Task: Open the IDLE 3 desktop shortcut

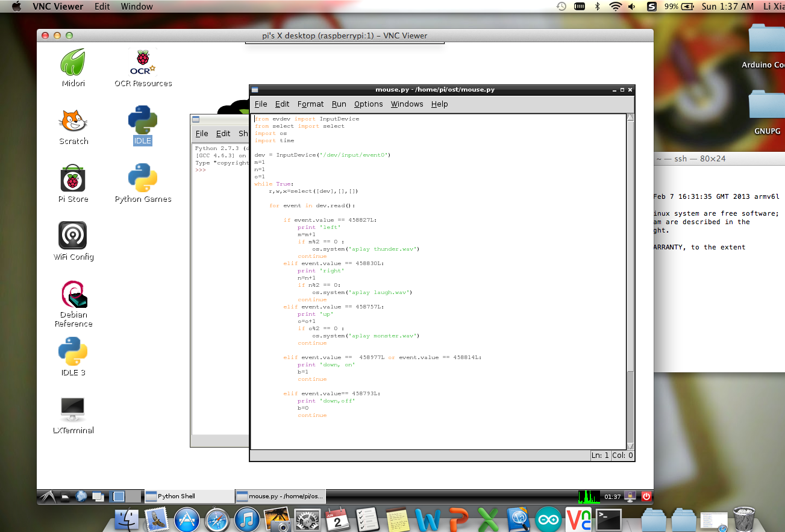Action: (x=73, y=351)
